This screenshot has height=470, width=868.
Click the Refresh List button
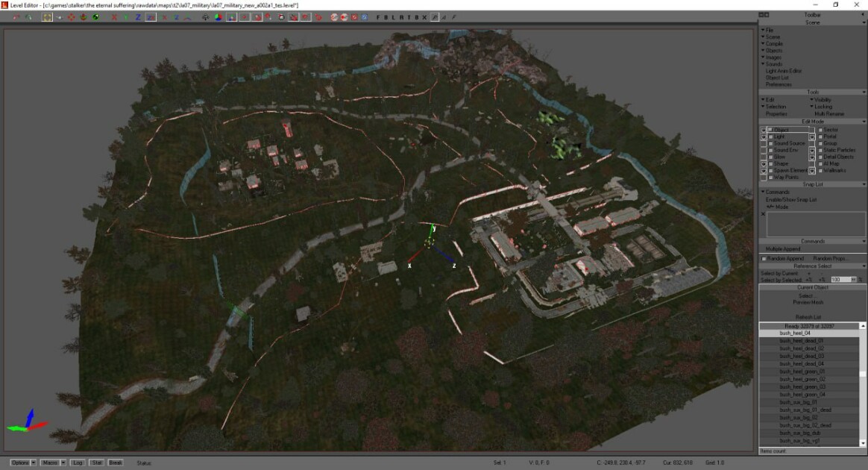coord(808,317)
